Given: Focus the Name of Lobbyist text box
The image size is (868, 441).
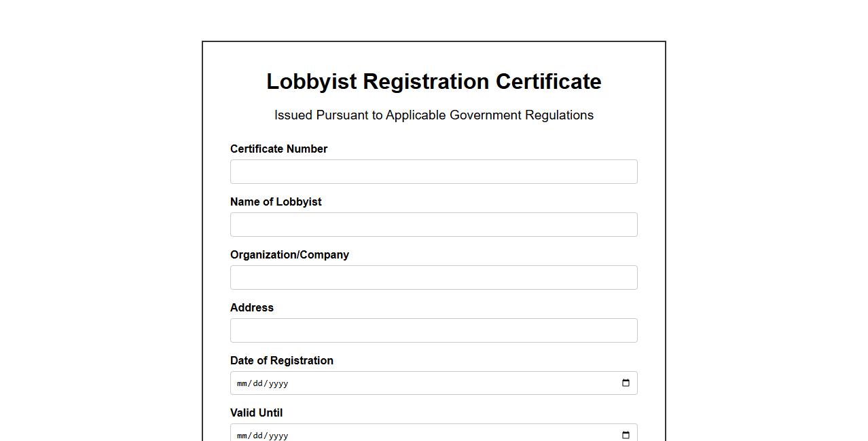Looking at the screenshot, I should [x=433, y=225].
